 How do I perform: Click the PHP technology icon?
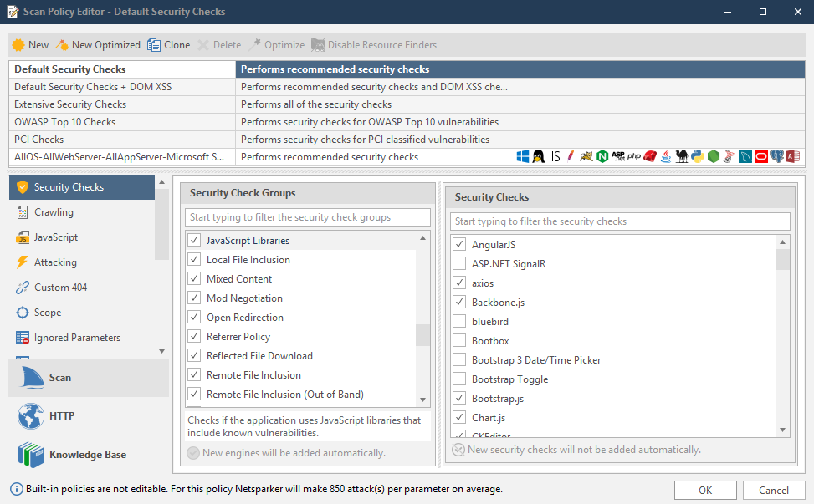(x=635, y=155)
